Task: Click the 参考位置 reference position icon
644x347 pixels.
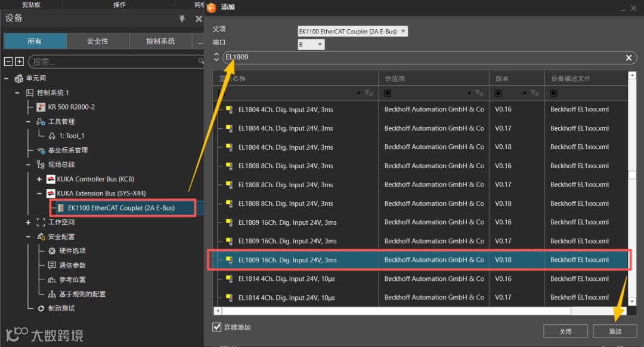Action: coord(52,280)
